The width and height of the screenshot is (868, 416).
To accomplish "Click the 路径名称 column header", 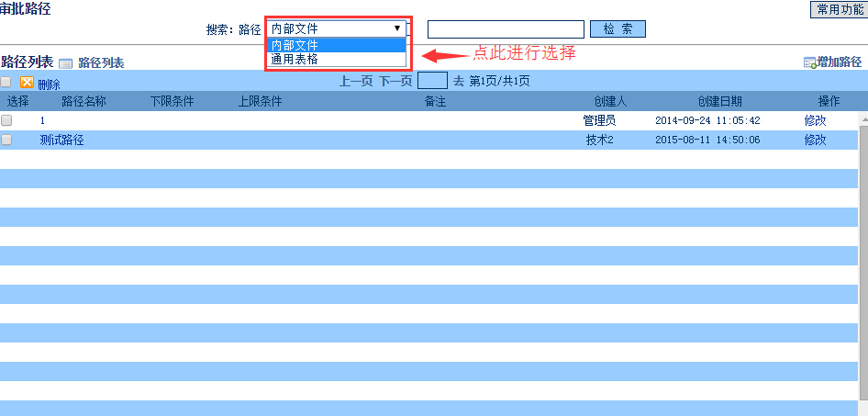I will (x=83, y=101).
